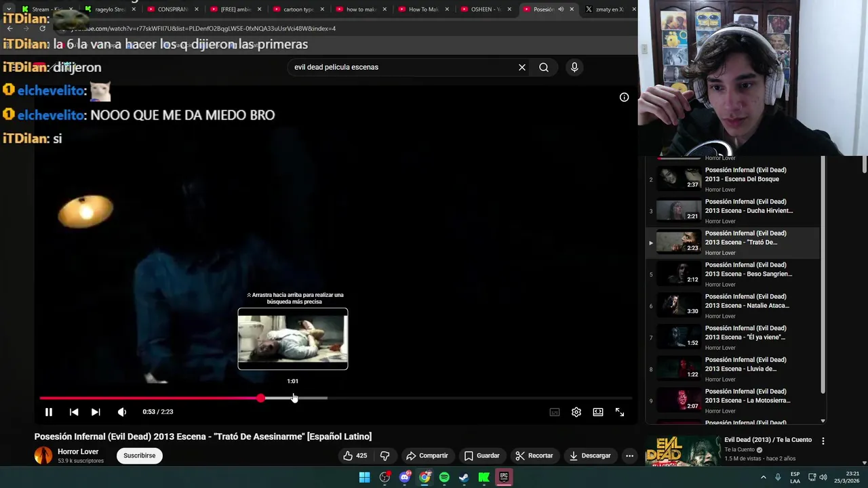Open playlist item Lluvia de
This screenshot has height=488, width=868.
tap(732, 369)
